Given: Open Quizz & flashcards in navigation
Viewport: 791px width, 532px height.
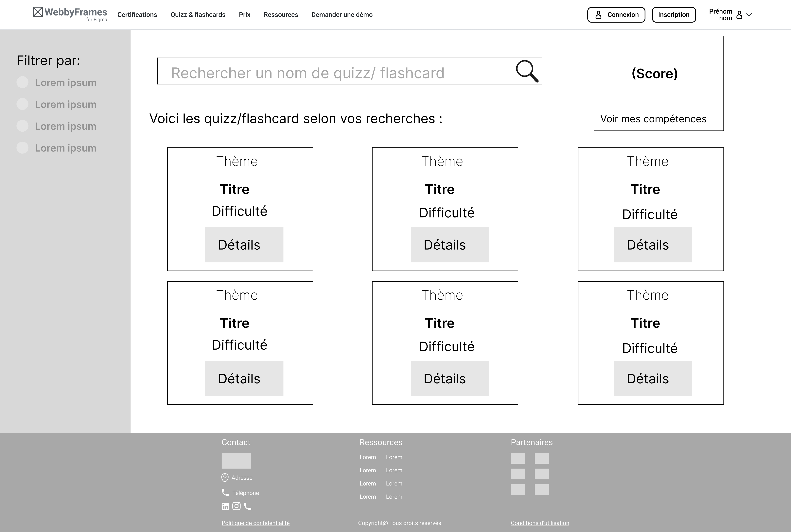Looking at the screenshot, I should [198, 15].
